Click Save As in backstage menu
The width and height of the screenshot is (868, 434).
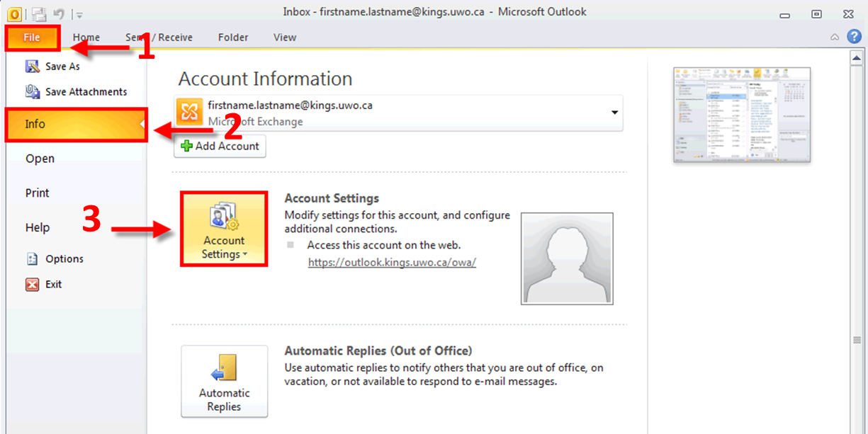point(62,67)
